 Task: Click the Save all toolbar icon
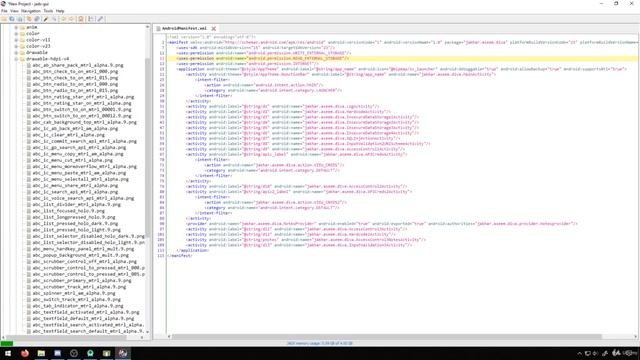pyautogui.click(x=12, y=19)
